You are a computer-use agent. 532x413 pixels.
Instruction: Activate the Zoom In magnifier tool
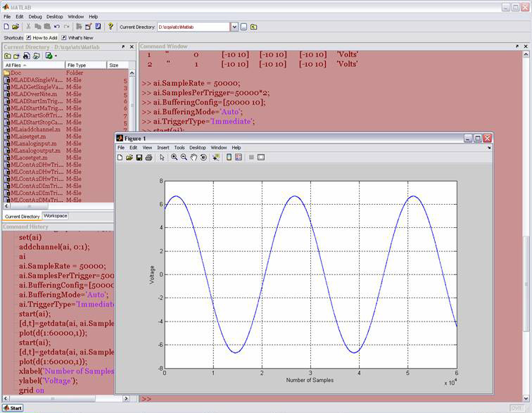[174, 157]
